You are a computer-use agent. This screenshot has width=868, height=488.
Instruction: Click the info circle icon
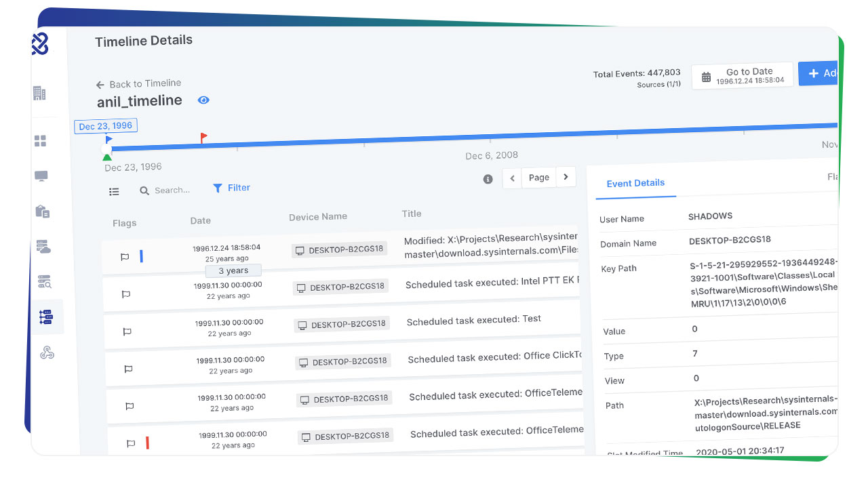488,179
